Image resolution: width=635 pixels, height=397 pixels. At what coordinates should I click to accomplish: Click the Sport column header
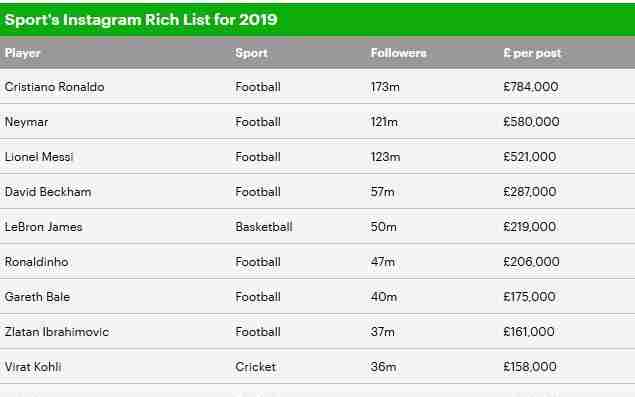(x=251, y=53)
